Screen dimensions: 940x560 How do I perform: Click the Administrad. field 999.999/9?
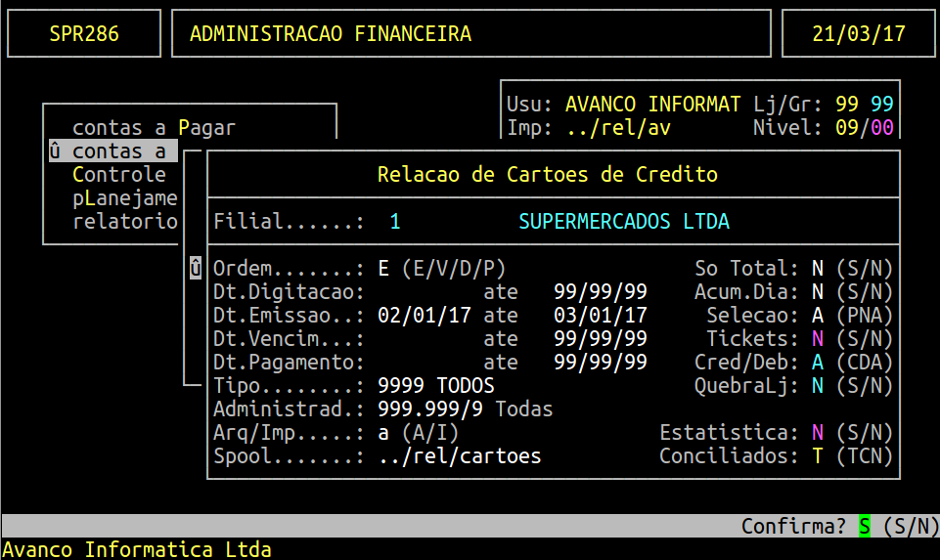(430, 409)
